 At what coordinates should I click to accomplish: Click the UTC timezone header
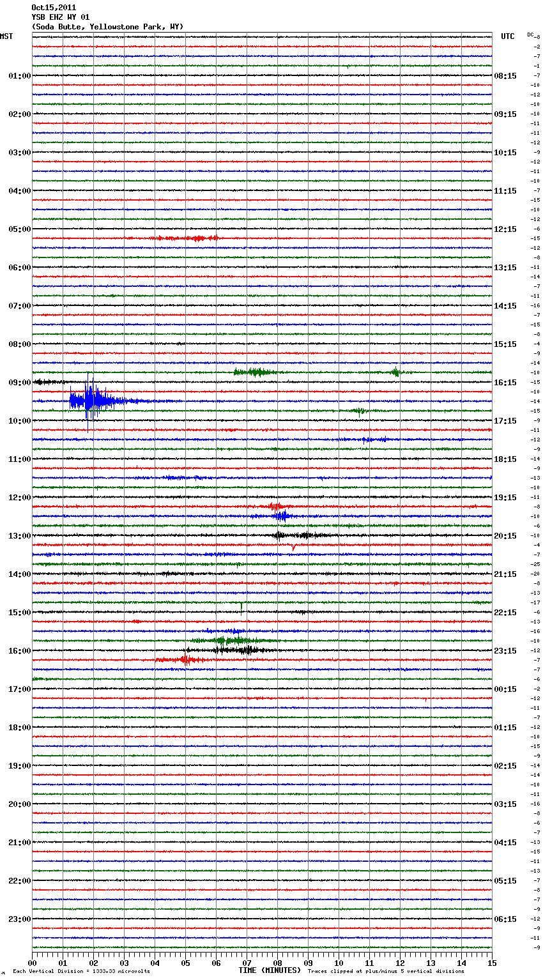508,36
